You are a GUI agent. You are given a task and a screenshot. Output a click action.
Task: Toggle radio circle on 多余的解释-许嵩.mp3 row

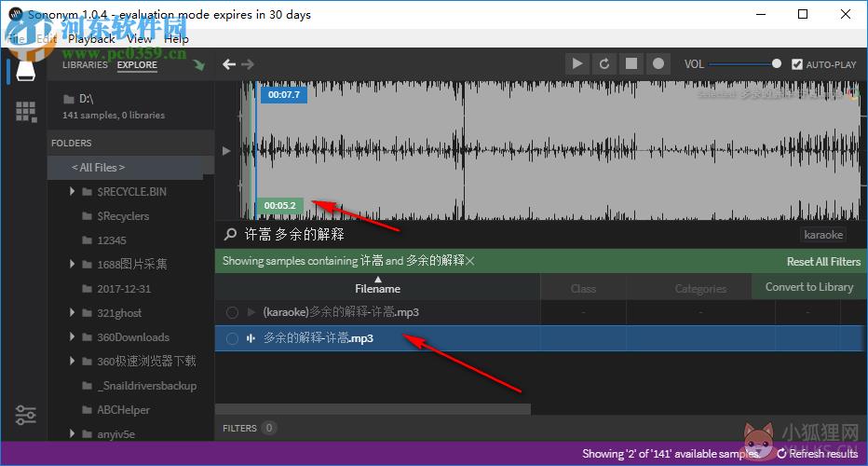pos(232,338)
